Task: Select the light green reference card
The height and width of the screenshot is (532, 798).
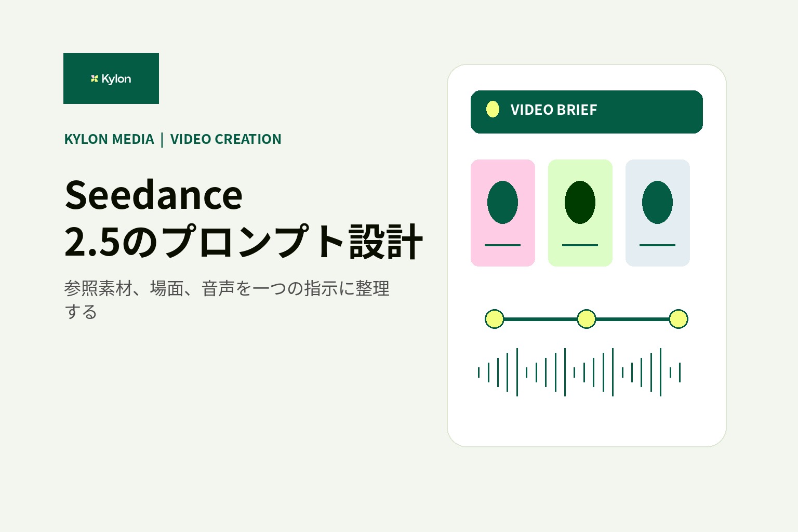Action: 580,213
